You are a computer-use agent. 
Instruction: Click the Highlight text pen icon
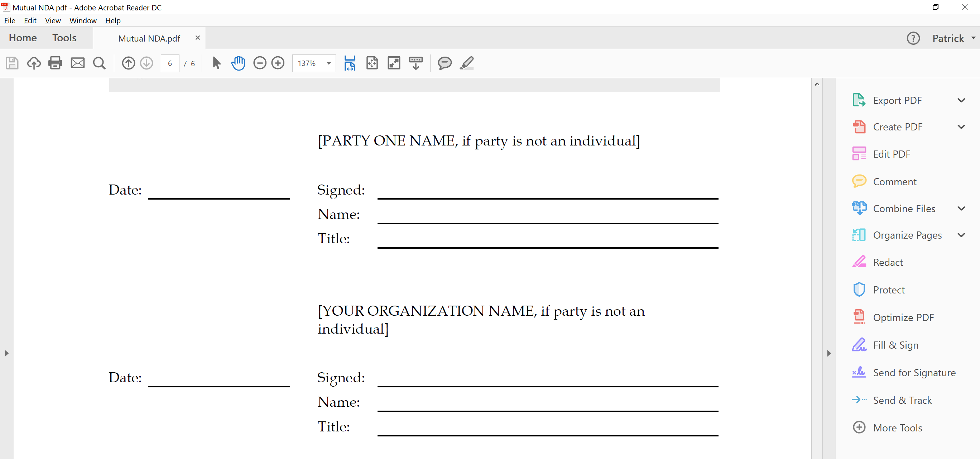(x=466, y=63)
